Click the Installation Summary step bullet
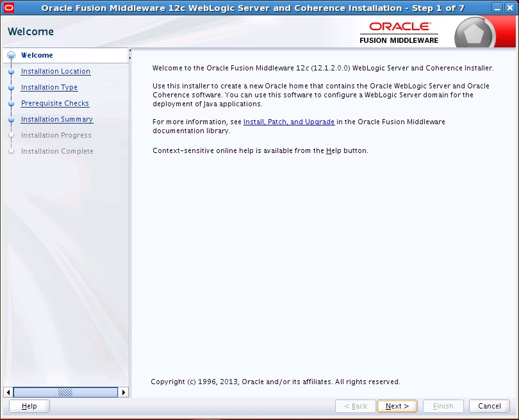This screenshot has width=519, height=420. pos(12,119)
